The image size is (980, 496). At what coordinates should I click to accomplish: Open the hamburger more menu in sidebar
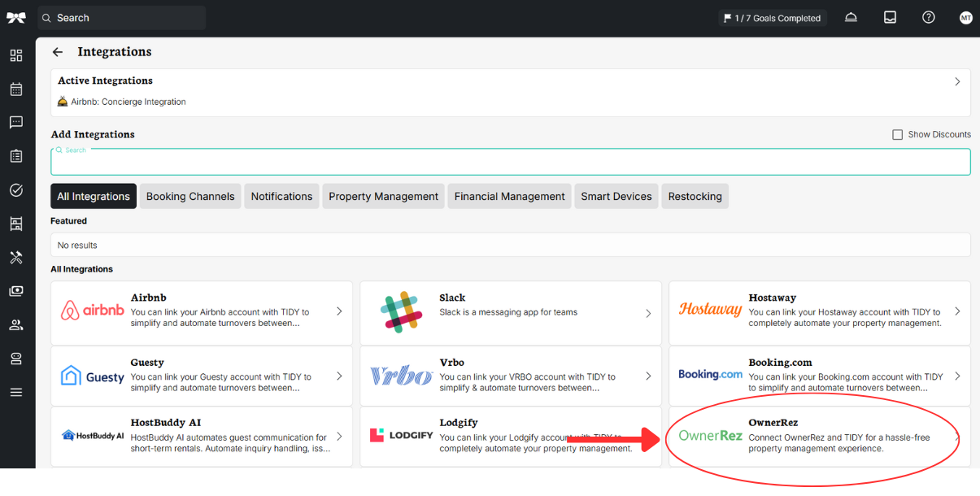pyautogui.click(x=16, y=393)
